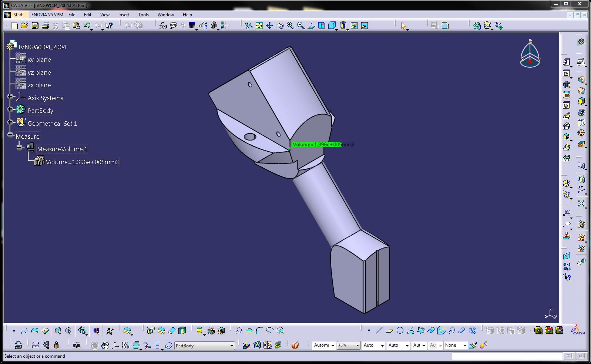
Task: Click the Geometrical Set.1 label
Action: [52, 124]
